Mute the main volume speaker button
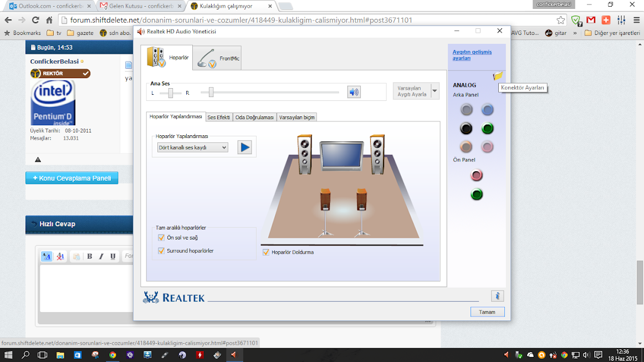The height and width of the screenshot is (362, 644). tap(354, 92)
